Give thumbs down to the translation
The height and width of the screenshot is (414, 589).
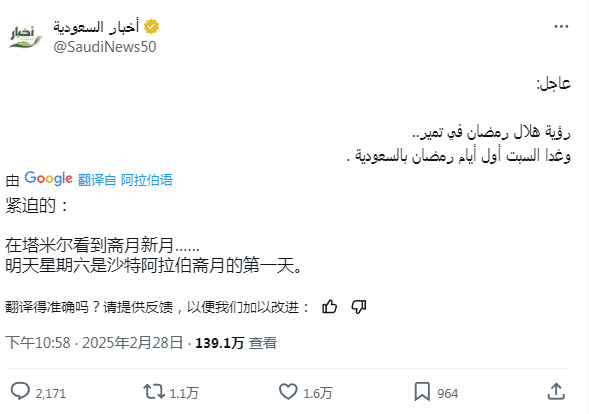point(359,307)
